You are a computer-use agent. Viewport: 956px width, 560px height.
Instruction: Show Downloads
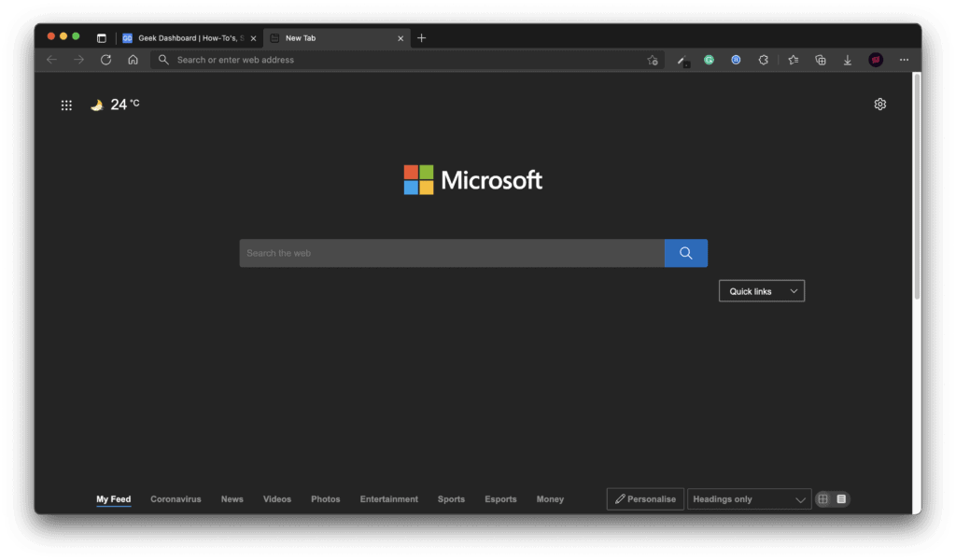pos(848,60)
